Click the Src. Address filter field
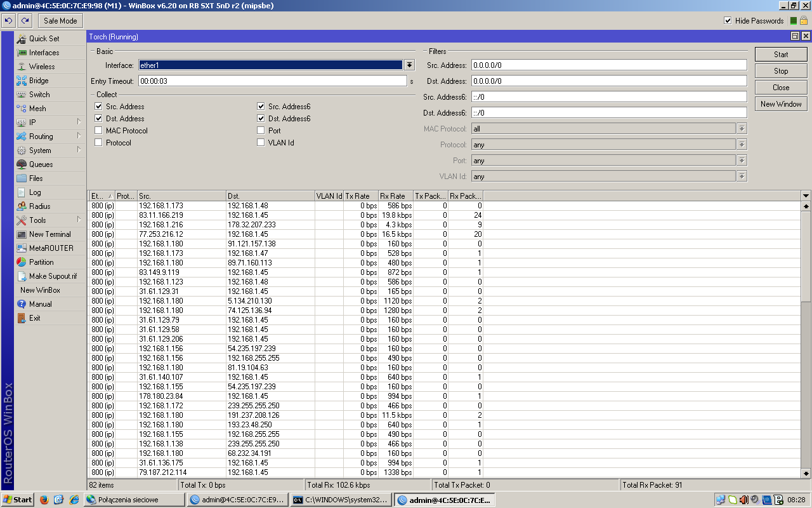 (x=609, y=65)
